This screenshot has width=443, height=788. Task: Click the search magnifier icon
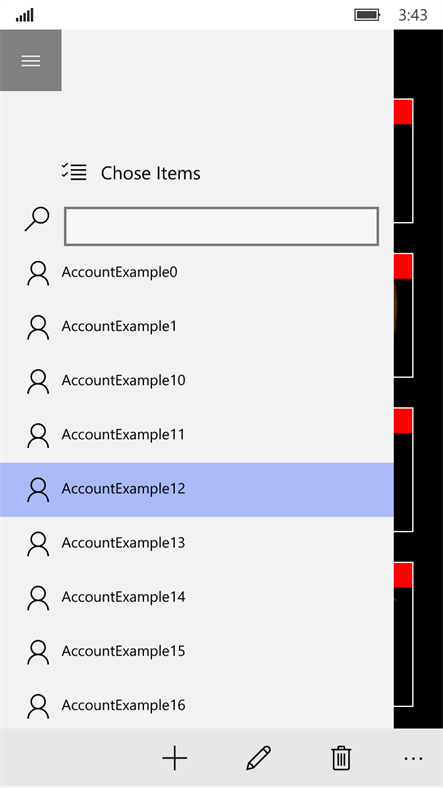click(37, 220)
